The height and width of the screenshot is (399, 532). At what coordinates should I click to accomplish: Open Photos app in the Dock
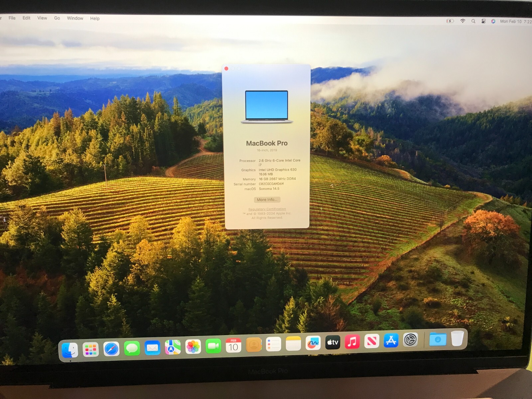[193, 347]
